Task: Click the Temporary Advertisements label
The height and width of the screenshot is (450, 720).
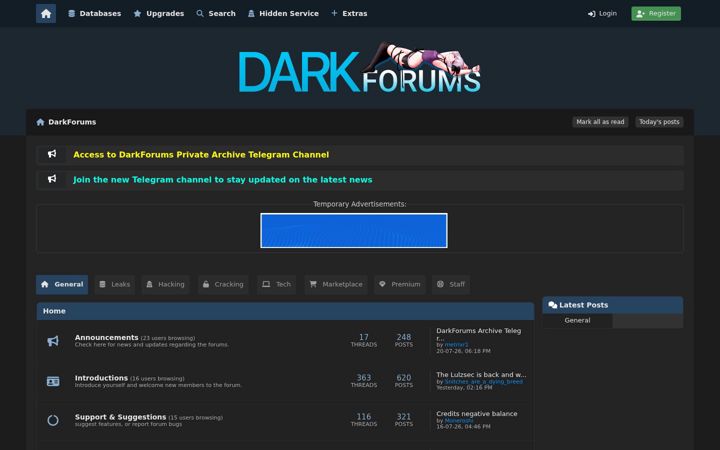Action: (360, 204)
